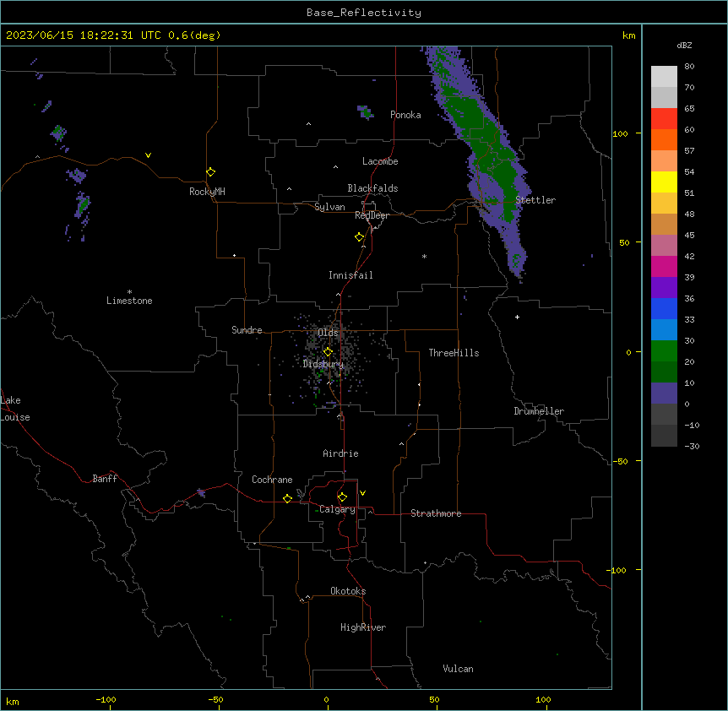Click the Vulcan town label
The width and height of the screenshot is (728, 711).
pyautogui.click(x=459, y=669)
